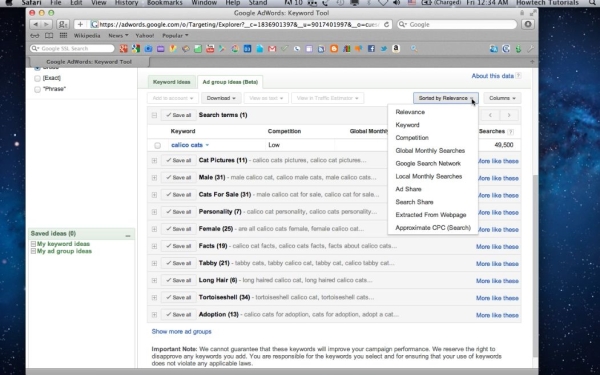This screenshot has width=600, height=375.
Task: Go to previous results page arrow
Action: (490, 115)
